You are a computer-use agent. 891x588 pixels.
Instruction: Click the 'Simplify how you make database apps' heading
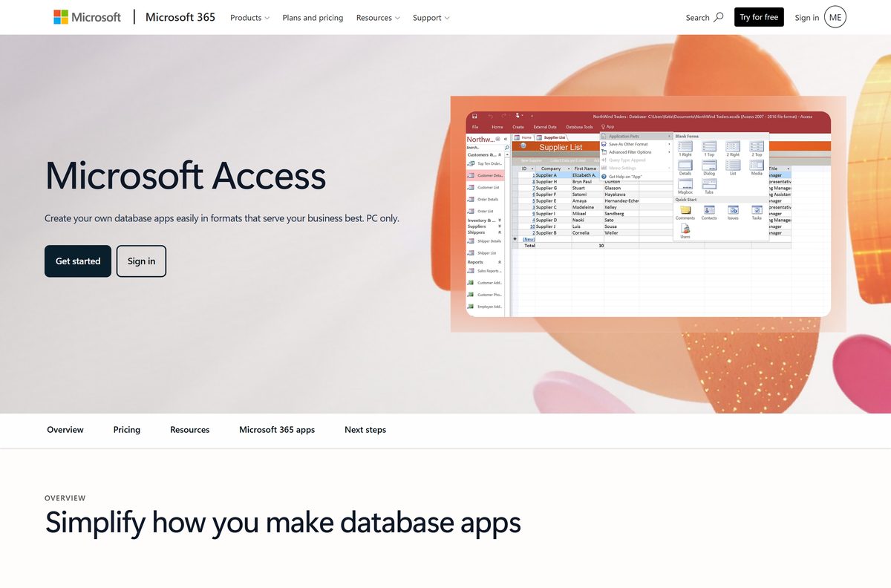coord(283,523)
